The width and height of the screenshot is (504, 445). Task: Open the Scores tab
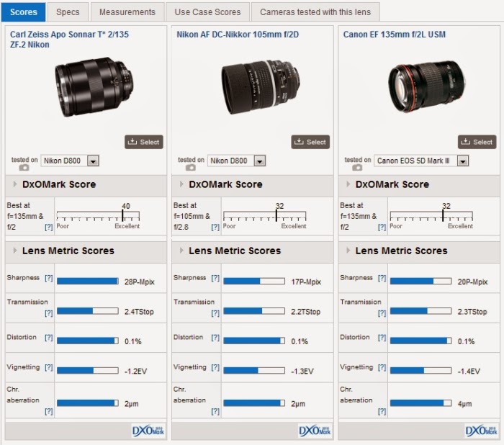24,12
